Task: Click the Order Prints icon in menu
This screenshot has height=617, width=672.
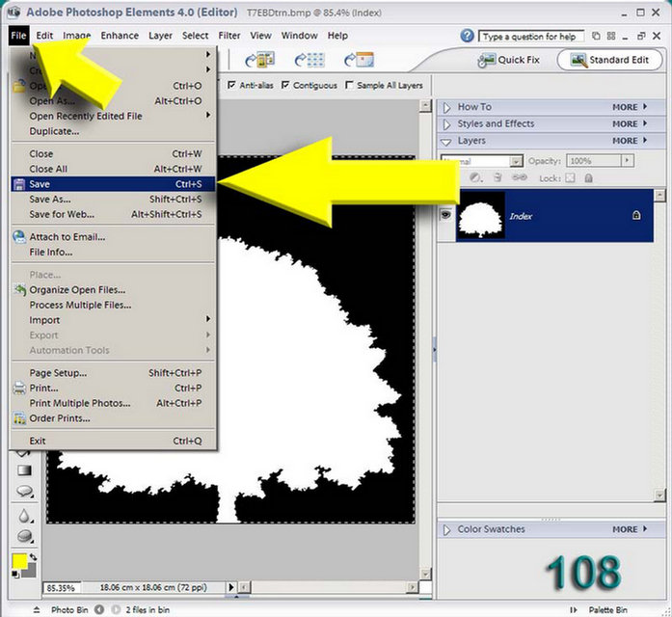Action: point(19,418)
